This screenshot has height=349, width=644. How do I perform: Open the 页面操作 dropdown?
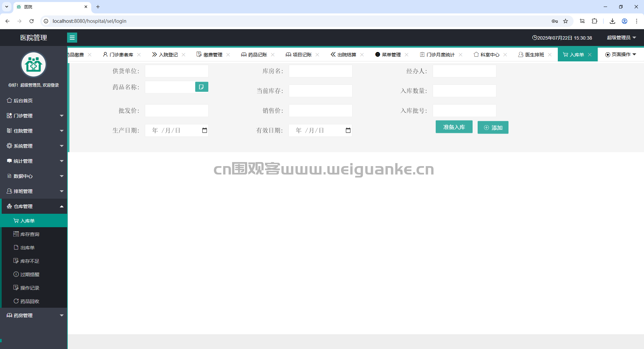click(x=621, y=54)
